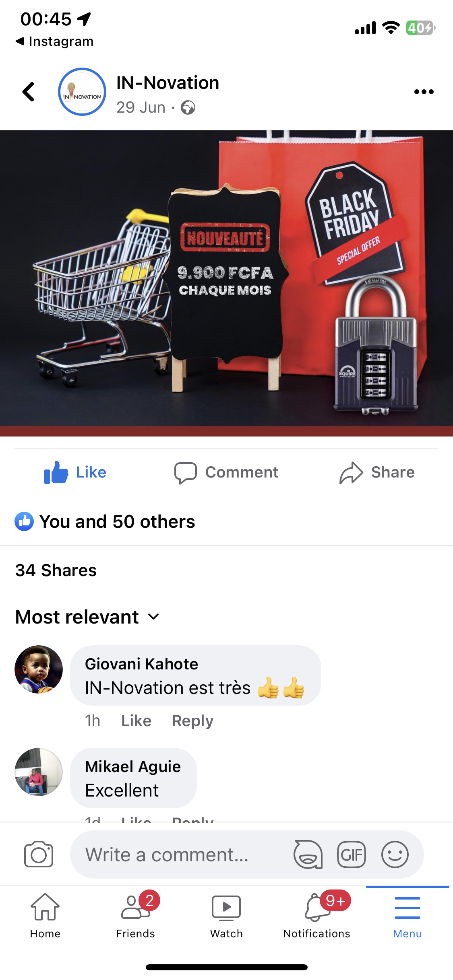
Task: Tap the back arrow beside IN-Novation
Action: click(x=28, y=92)
